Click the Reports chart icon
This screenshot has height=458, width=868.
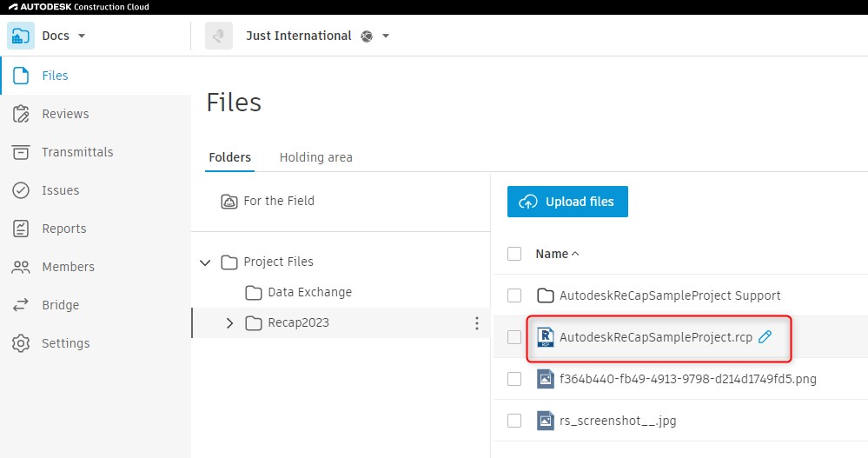pyautogui.click(x=21, y=229)
